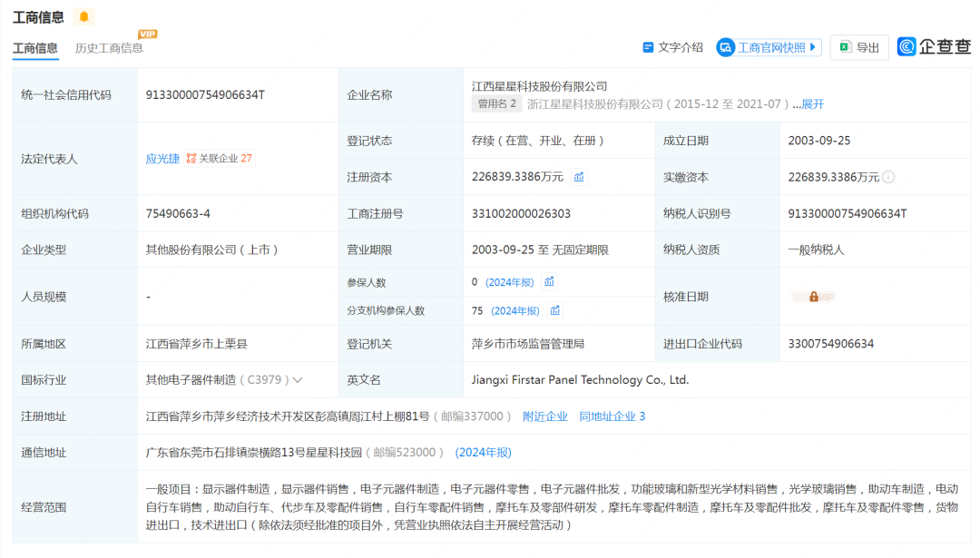This screenshot has height=558, width=980.
Task: Click the 文字介绍 document icon
Action: click(648, 47)
